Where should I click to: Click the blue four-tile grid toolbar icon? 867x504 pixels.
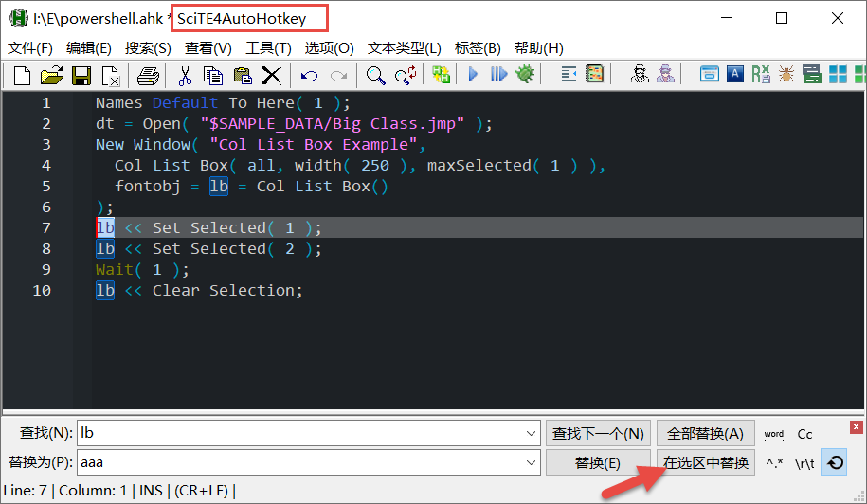pos(838,74)
